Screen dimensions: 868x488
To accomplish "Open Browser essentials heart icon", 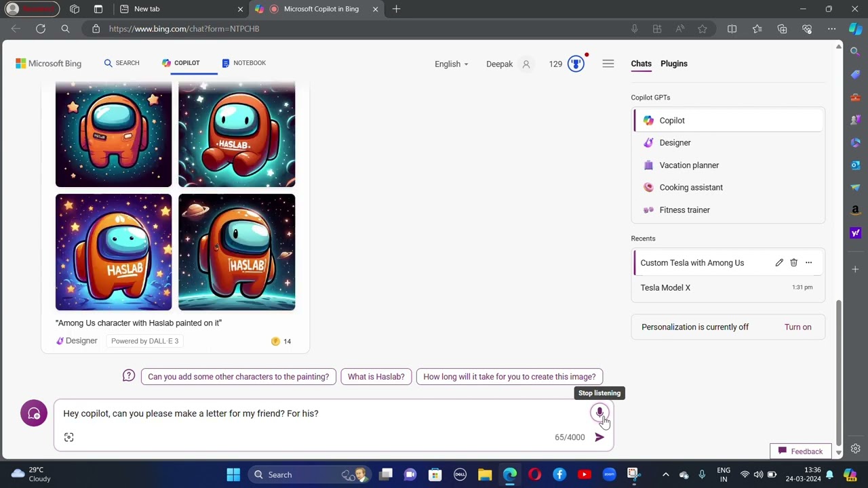I will [807, 28].
